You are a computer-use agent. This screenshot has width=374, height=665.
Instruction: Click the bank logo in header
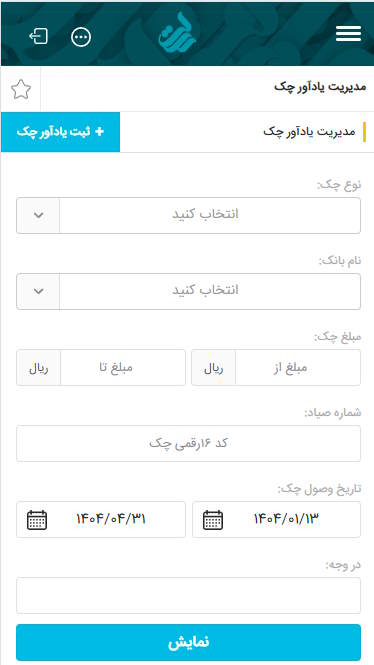tap(178, 31)
